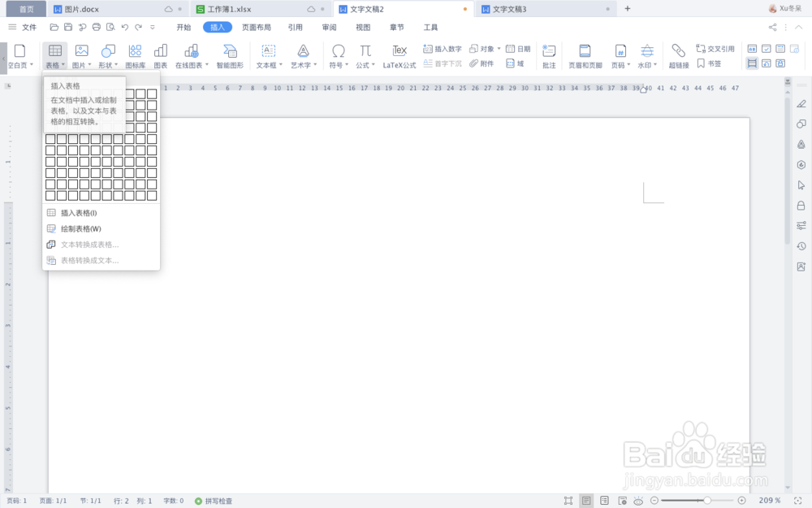The image size is (812, 508).
Task: Open the 图片 picture insert tool
Action: (x=81, y=55)
